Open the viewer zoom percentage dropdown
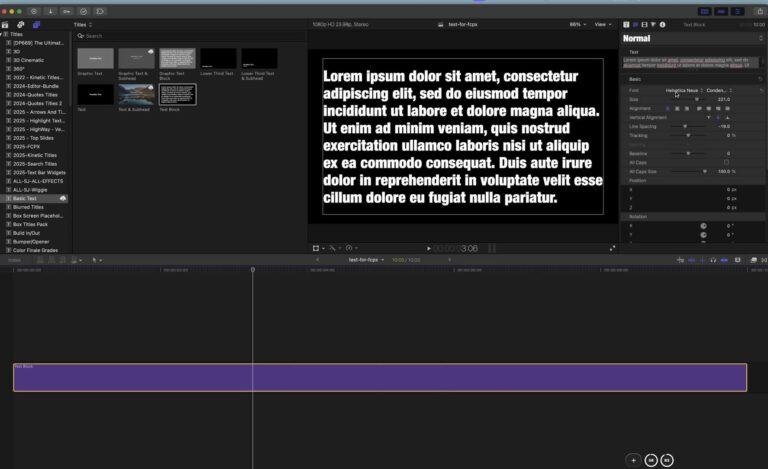The width and height of the screenshot is (768, 469). 578,24
